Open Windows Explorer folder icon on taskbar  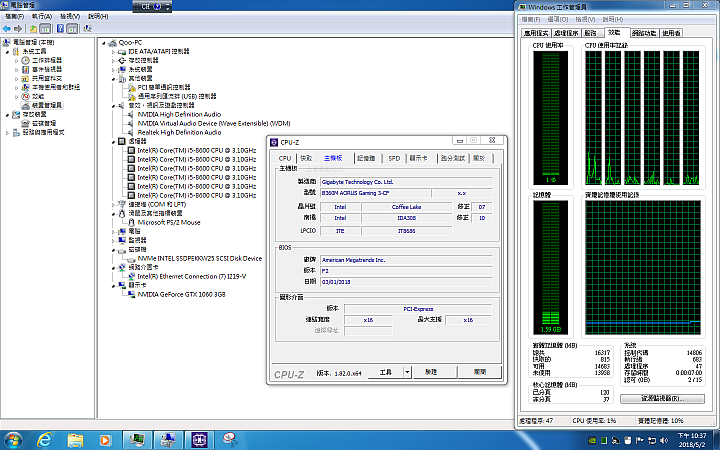click(x=75, y=440)
